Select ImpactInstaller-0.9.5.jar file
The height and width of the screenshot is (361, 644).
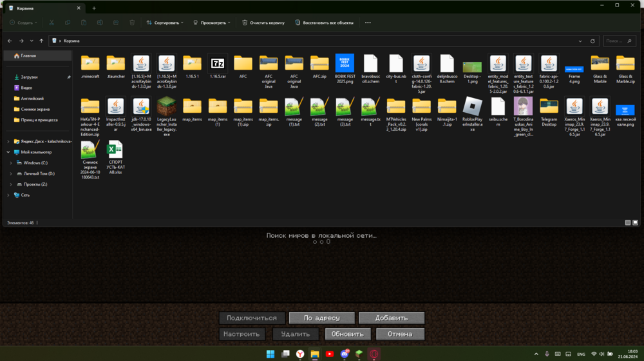(x=115, y=114)
